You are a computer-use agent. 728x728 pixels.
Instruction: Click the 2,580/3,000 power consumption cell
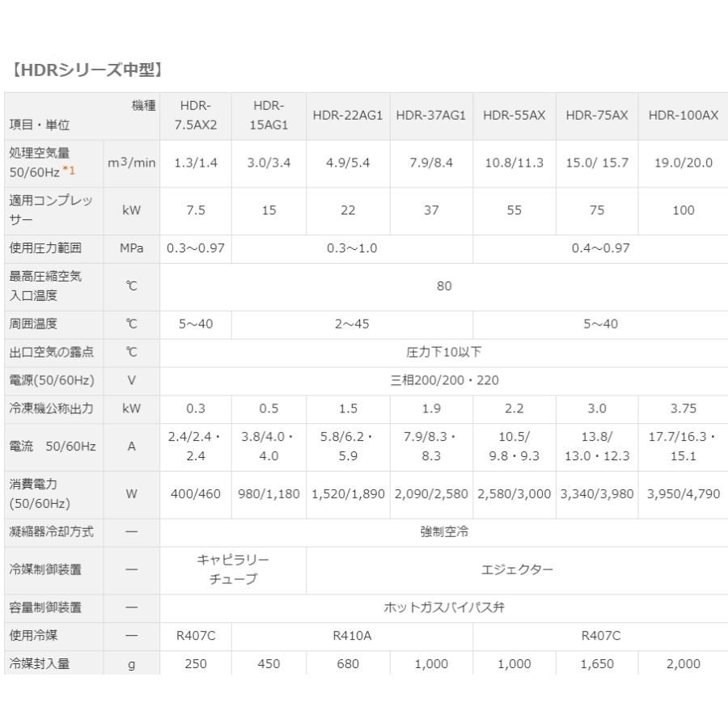pyautogui.click(x=514, y=494)
